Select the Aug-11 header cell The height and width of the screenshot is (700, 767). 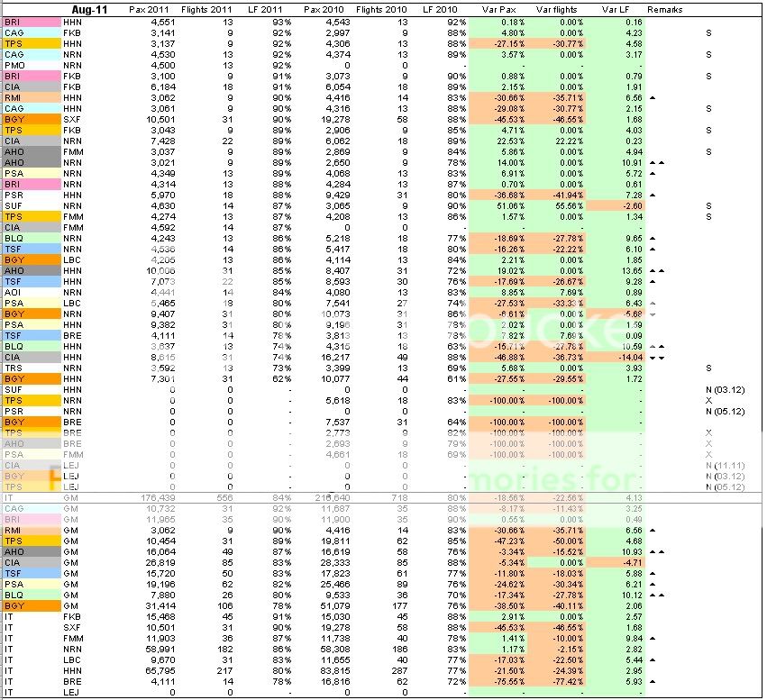[x=89, y=9]
